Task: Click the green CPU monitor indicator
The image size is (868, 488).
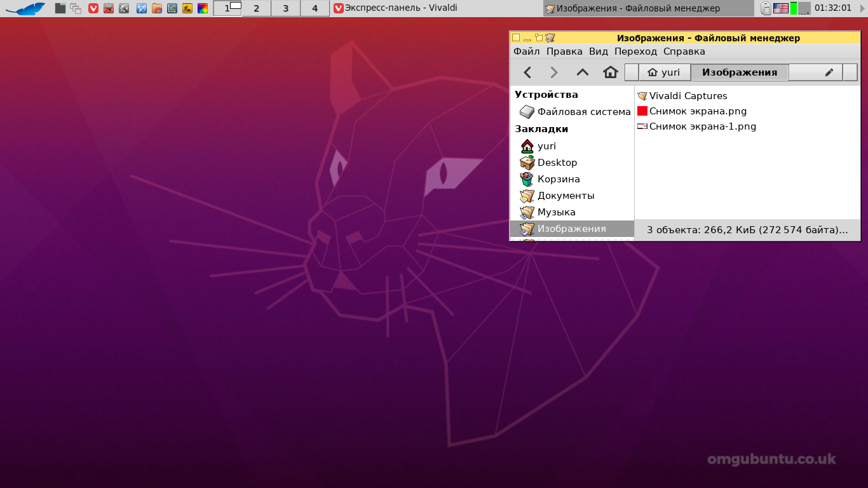Action: click(794, 8)
